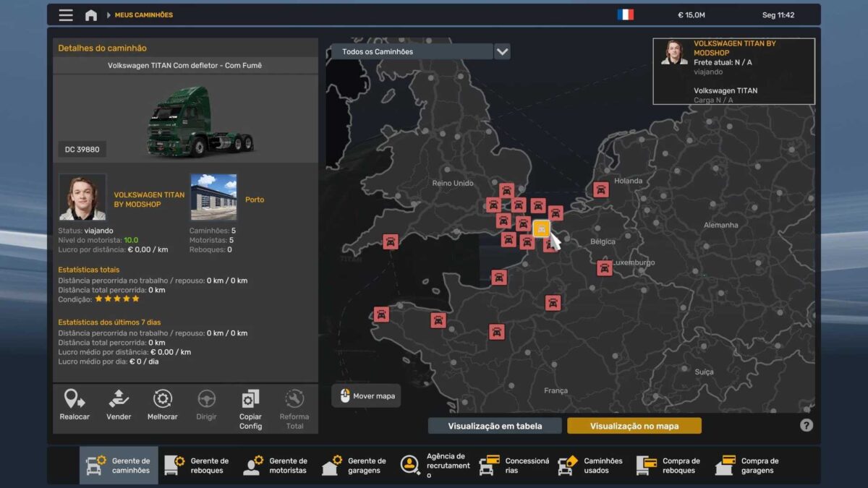Select the truck marker near Holanda

600,189
